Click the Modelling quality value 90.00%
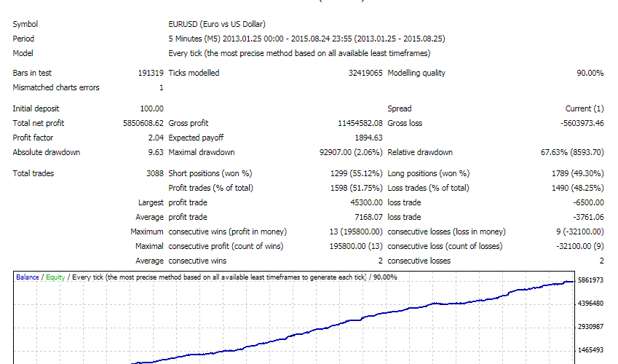Viewport: 618px width, 364px height. (590, 73)
